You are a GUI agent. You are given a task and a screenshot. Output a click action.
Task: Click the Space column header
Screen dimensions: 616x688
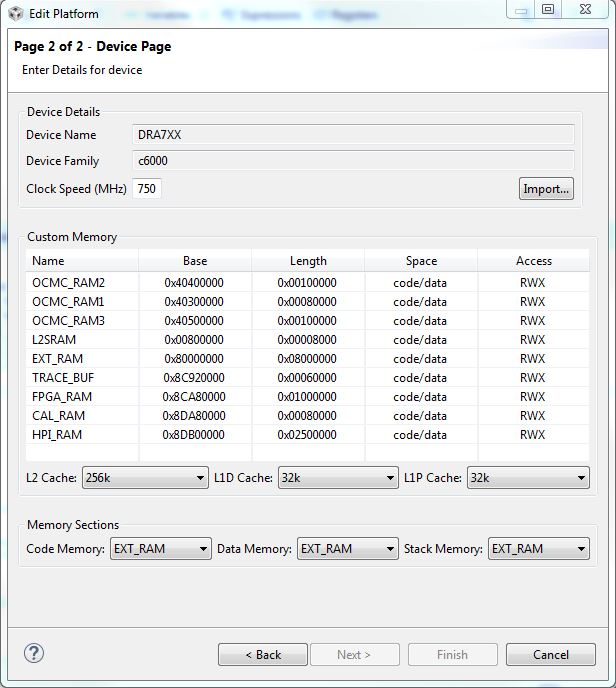tap(421, 261)
